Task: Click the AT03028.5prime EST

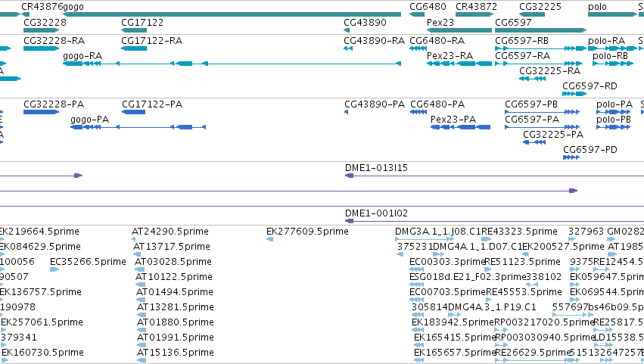Action: pyautogui.click(x=140, y=270)
